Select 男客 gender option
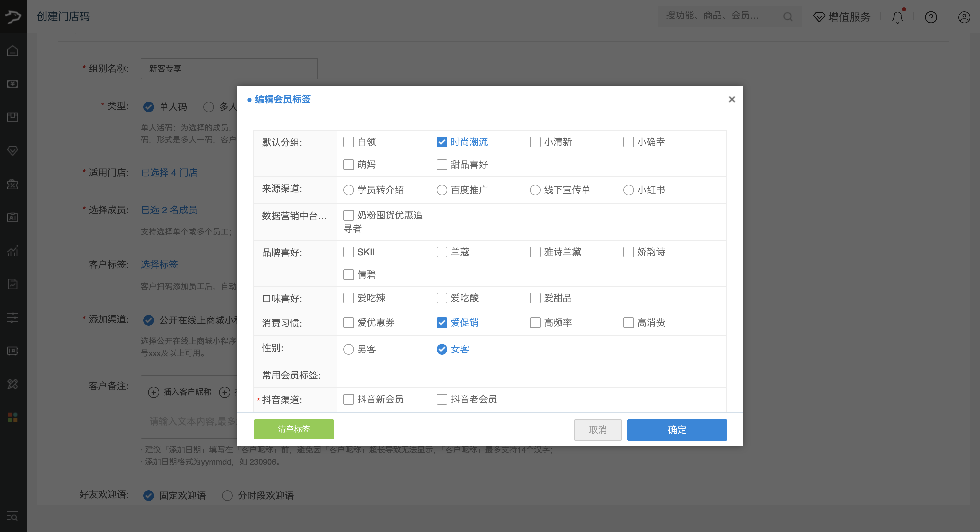 point(348,349)
